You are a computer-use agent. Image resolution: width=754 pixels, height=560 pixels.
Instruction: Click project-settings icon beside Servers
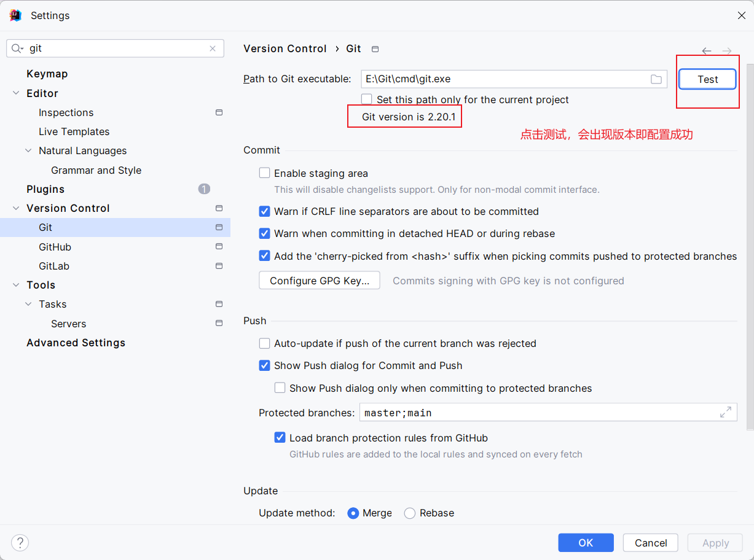point(219,323)
